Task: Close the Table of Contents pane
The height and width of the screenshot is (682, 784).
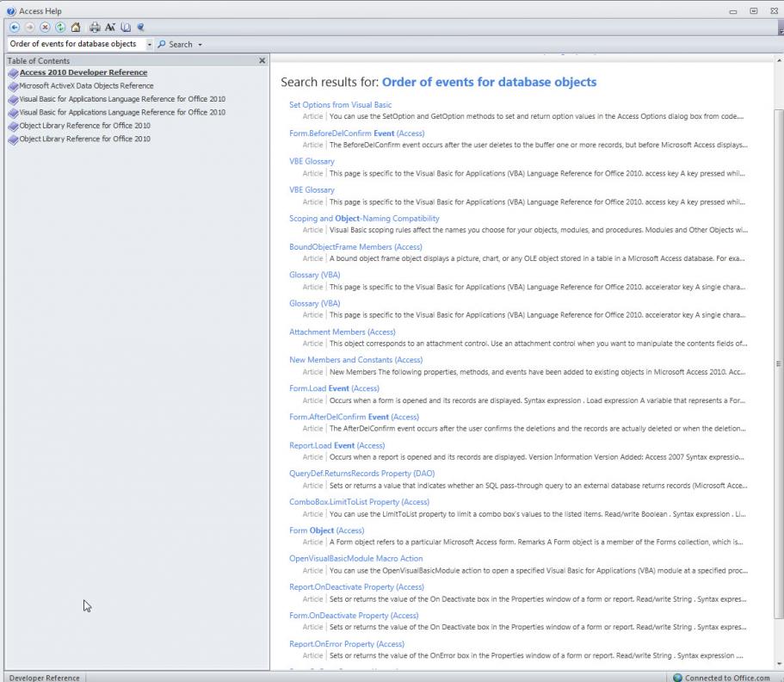Action: coord(262,60)
